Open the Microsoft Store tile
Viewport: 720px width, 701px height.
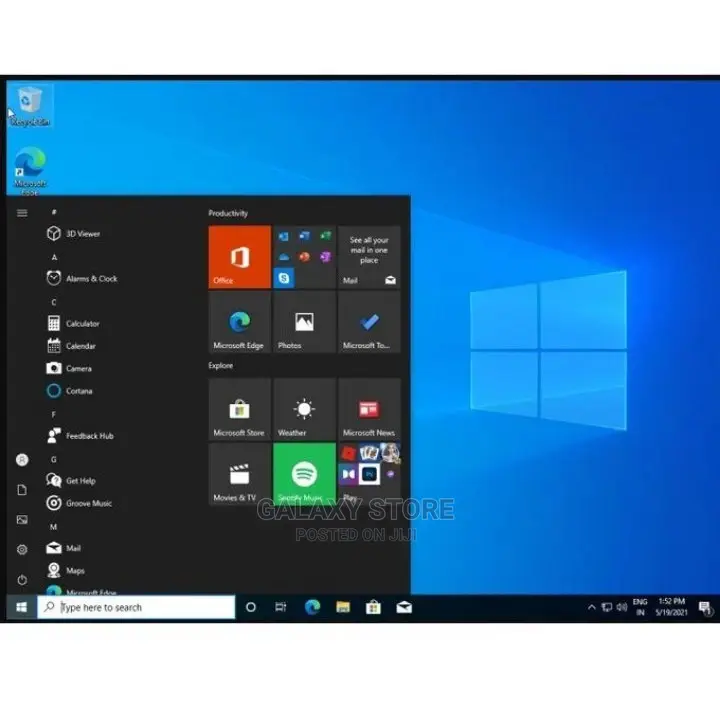240,409
